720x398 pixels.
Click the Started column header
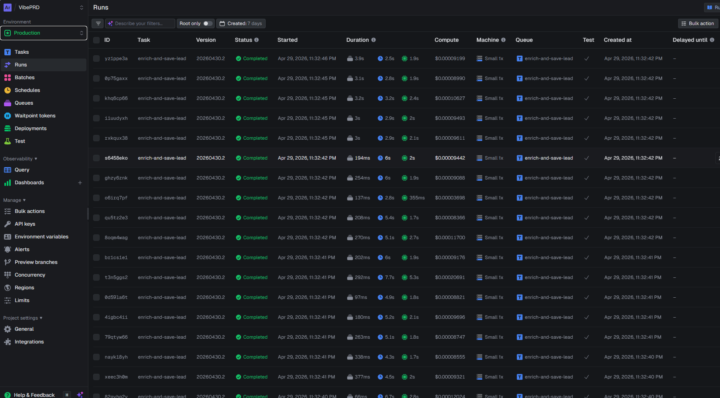(287, 40)
